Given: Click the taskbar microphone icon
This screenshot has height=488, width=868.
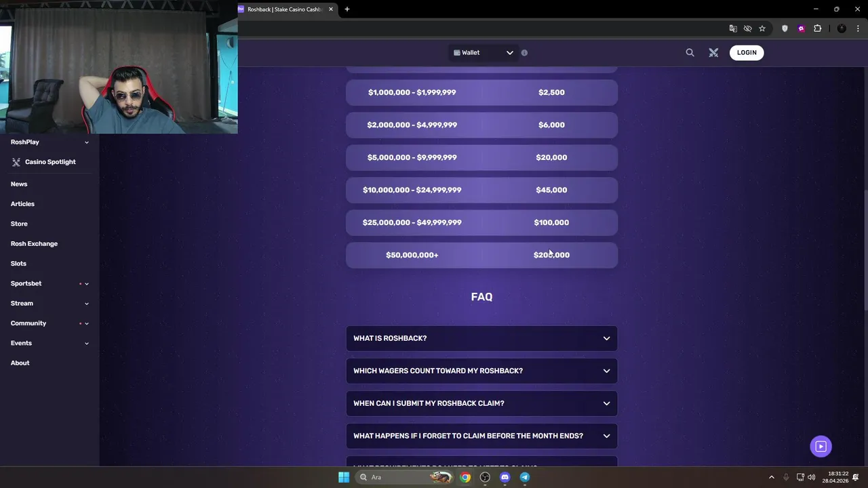Looking at the screenshot, I should 786,477.
